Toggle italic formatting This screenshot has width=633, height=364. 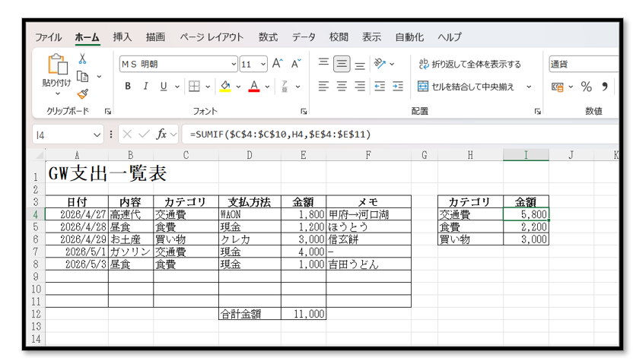click(x=145, y=87)
